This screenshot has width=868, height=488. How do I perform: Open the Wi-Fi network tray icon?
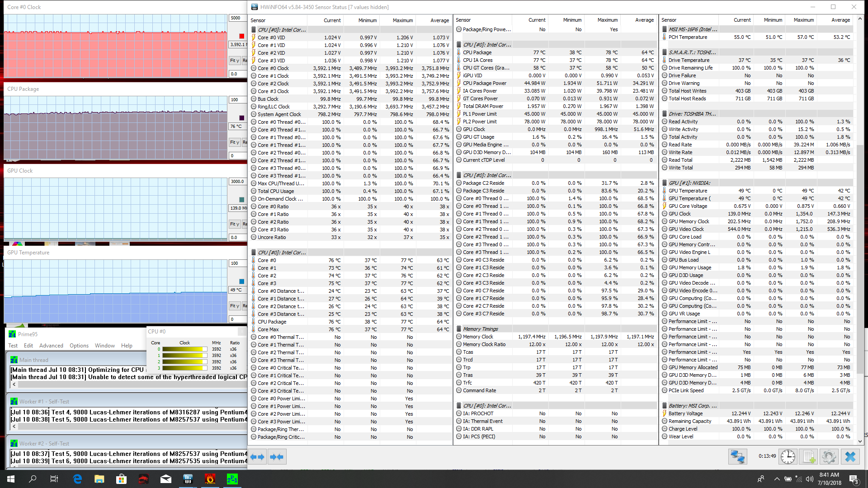coord(799,479)
